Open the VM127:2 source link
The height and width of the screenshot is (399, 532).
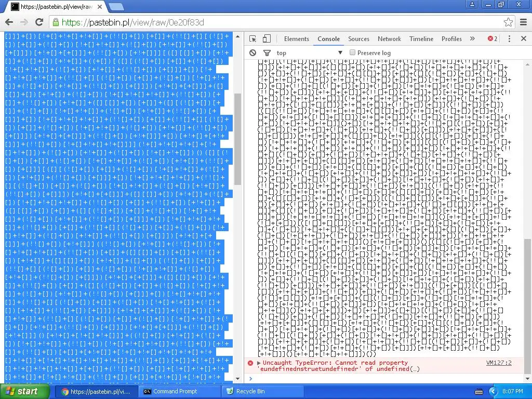498,363
